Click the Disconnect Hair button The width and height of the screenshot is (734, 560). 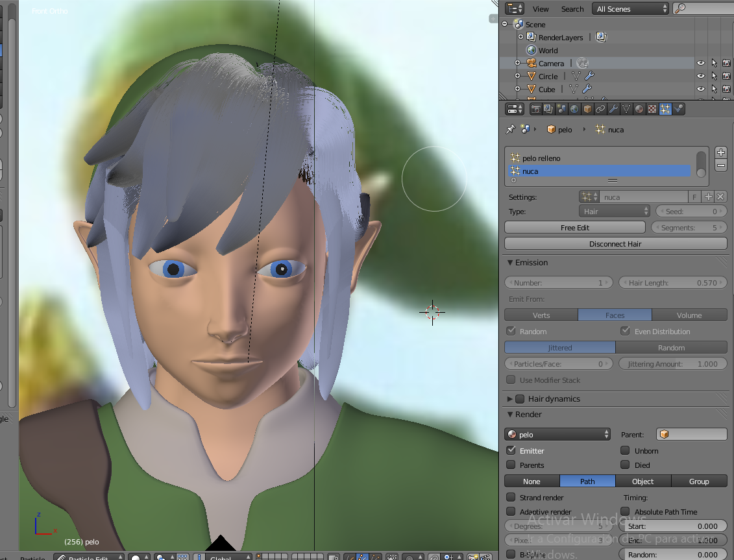coord(615,244)
